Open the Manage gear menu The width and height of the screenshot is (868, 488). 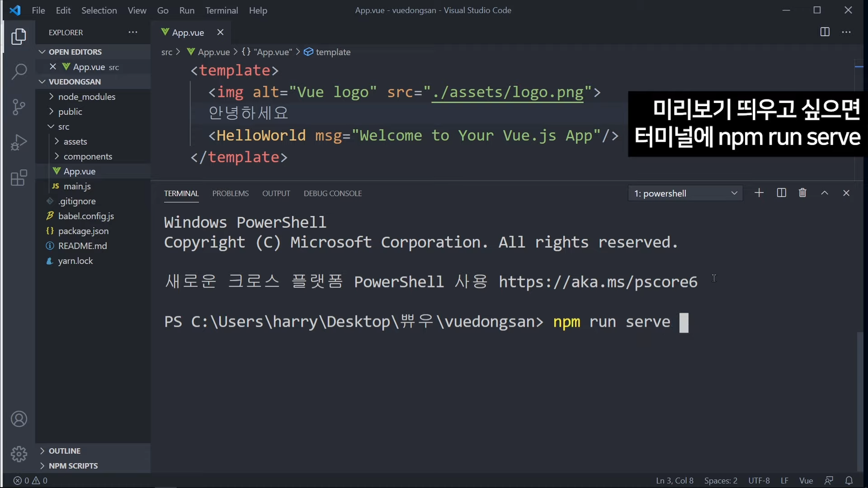pos(19,454)
